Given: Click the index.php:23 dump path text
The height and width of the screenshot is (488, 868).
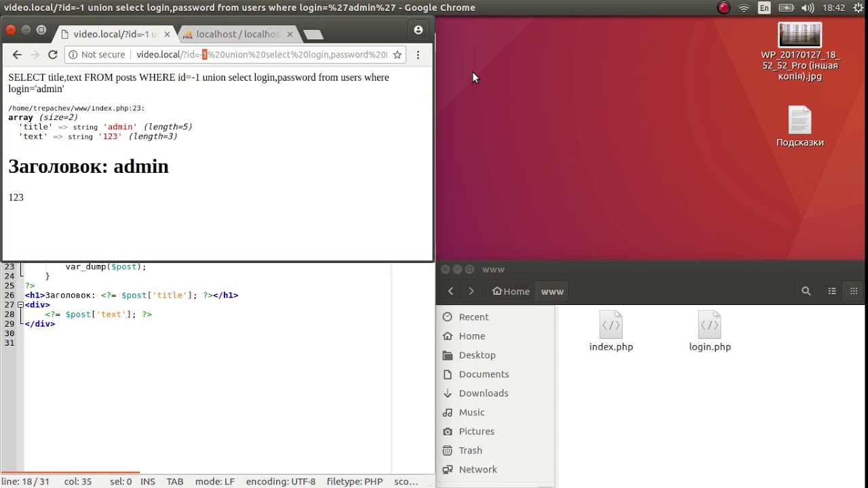Looking at the screenshot, I should click(x=76, y=108).
